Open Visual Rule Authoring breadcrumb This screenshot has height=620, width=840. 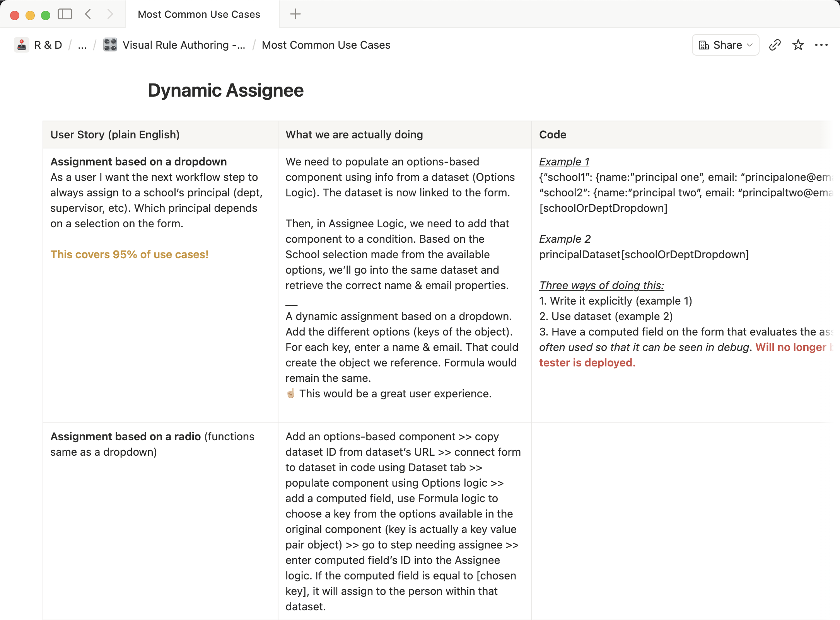coord(184,45)
